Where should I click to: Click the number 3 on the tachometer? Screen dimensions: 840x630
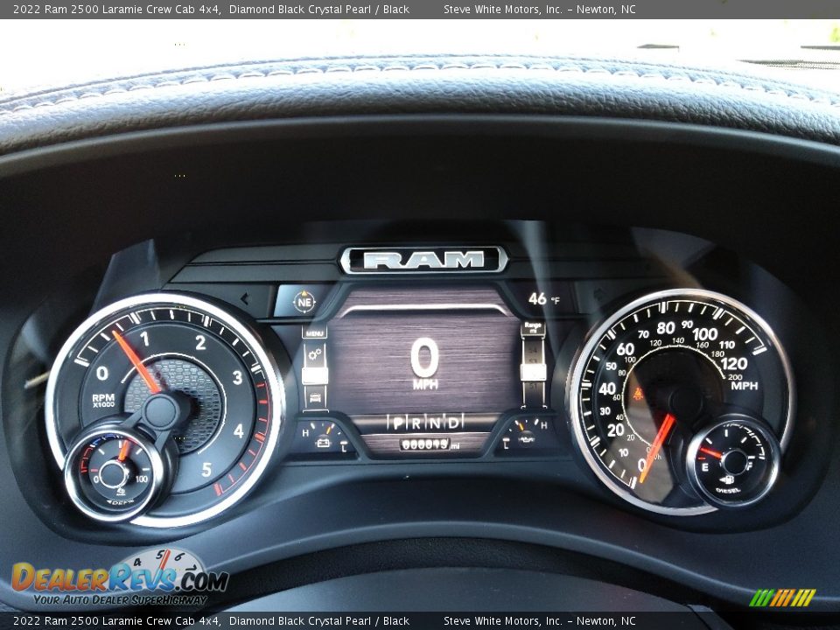pos(237,378)
